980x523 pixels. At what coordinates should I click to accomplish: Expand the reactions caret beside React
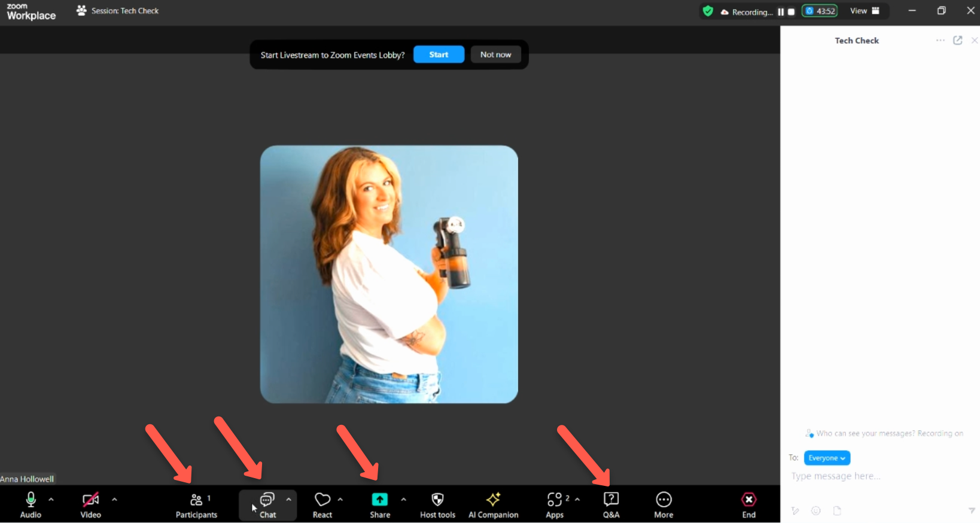tap(340, 499)
